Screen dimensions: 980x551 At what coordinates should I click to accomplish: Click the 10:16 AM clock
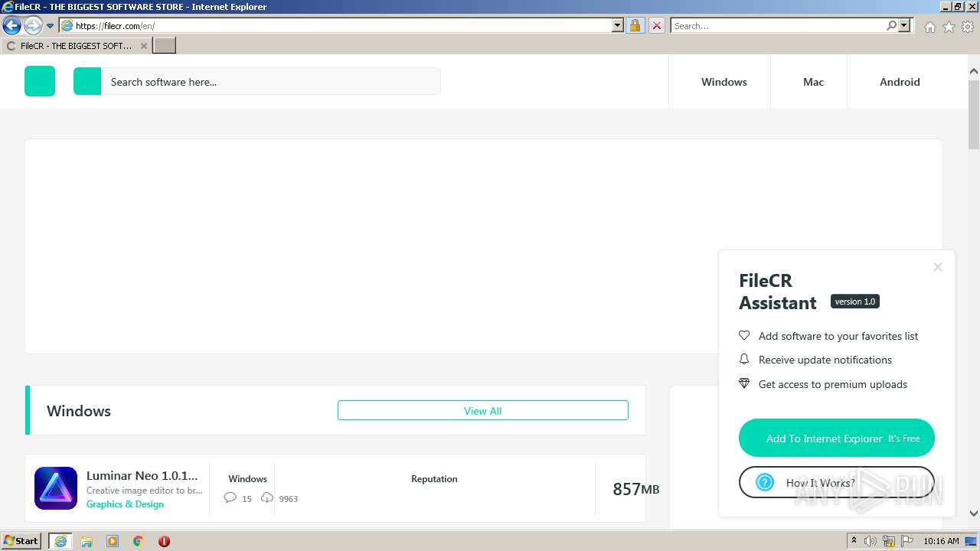coord(941,541)
